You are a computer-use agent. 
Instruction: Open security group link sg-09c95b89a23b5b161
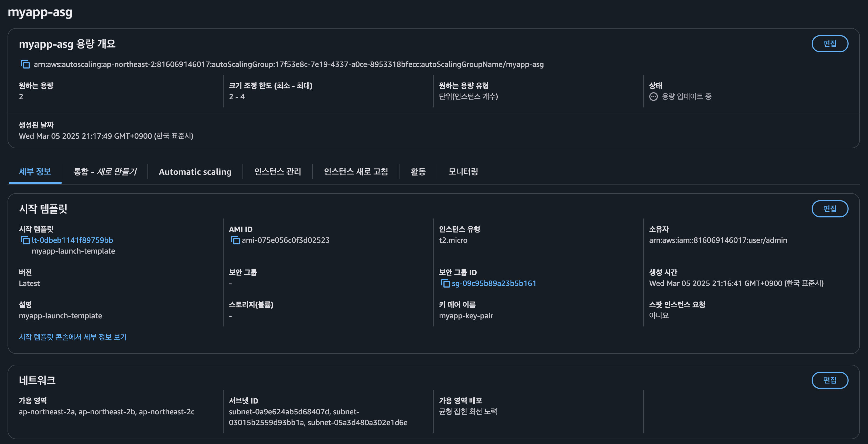(494, 283)
